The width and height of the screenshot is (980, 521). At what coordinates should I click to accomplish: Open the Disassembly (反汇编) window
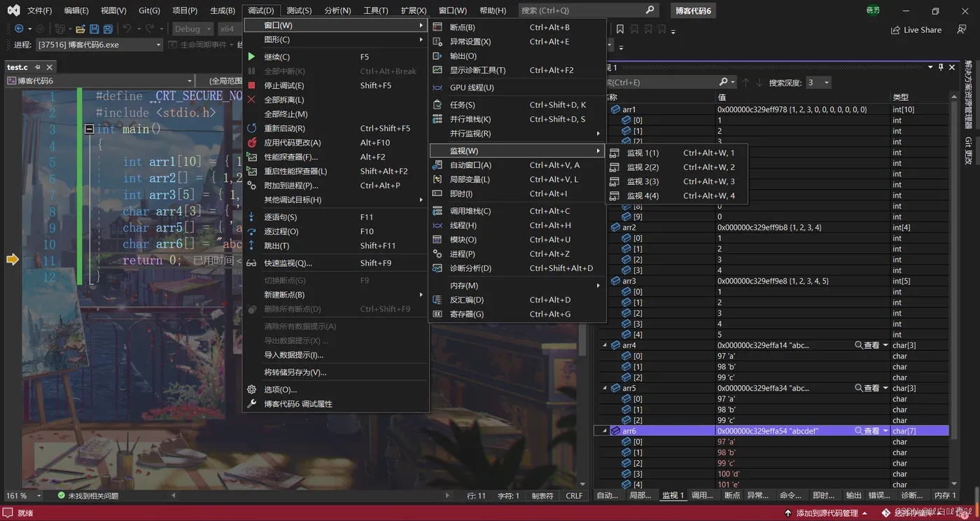466,300
